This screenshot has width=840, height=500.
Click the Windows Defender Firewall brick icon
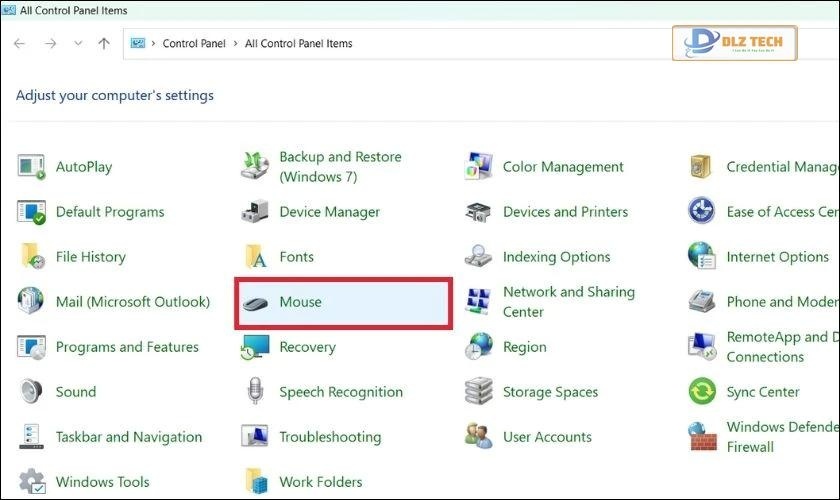702,436
